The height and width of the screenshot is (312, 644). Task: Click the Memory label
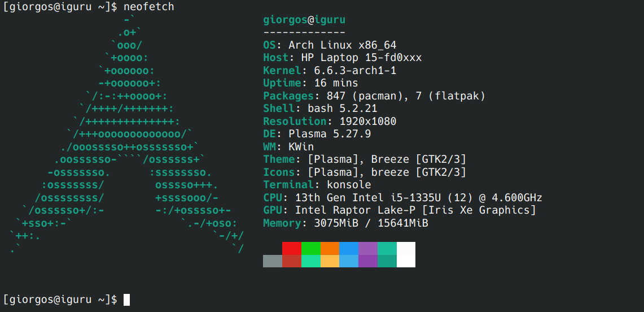(282, 223)
